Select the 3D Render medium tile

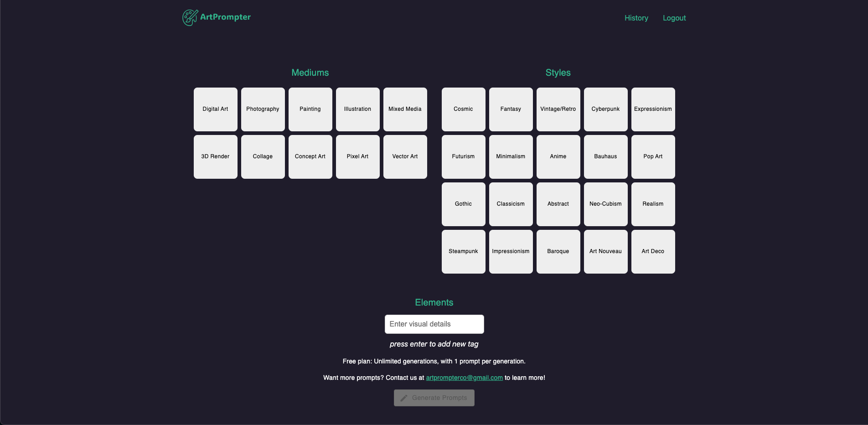(216, 157)
